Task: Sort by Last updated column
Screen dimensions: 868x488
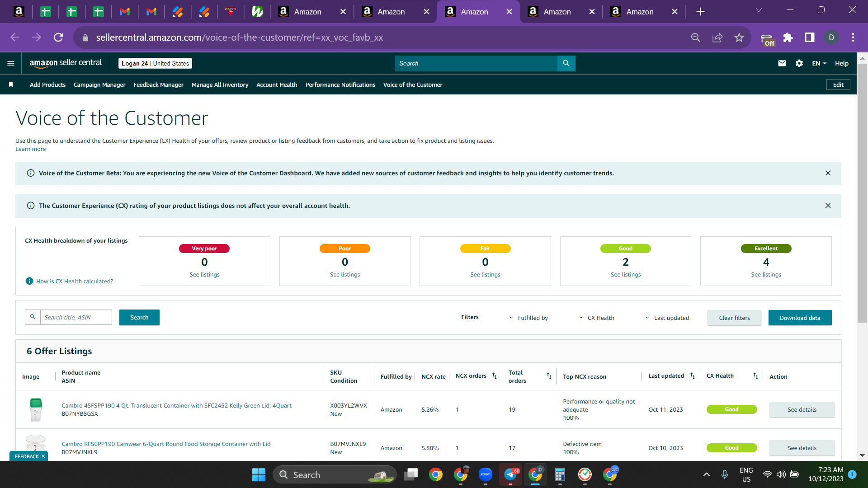Action: pos(693,376)
